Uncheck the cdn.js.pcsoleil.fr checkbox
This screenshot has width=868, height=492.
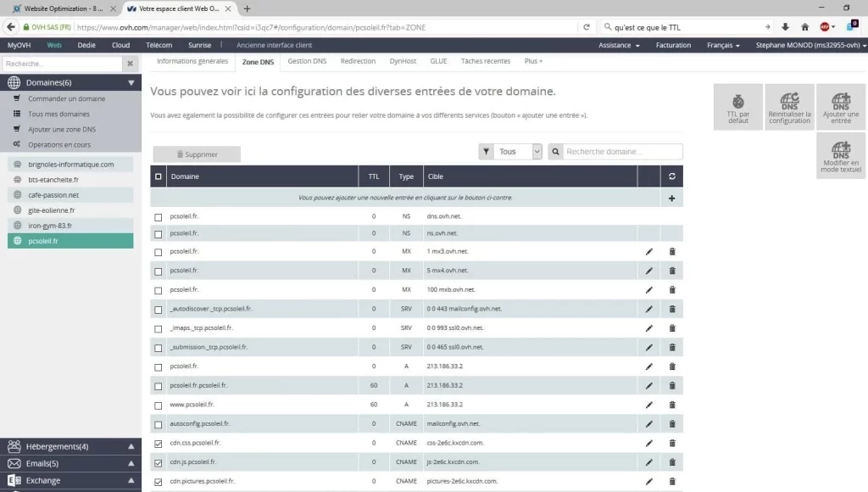tap(159, 462)
